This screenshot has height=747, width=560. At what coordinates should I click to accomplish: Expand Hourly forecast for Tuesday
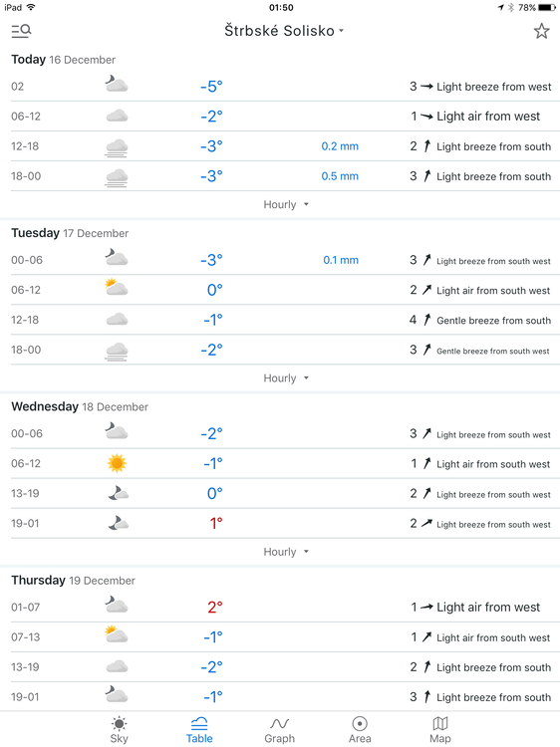coord(286,378)
